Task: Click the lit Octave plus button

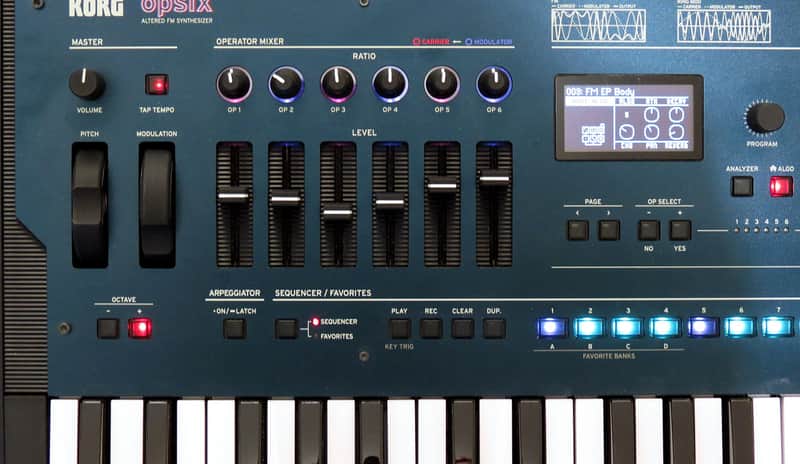Action: point(140,328)
